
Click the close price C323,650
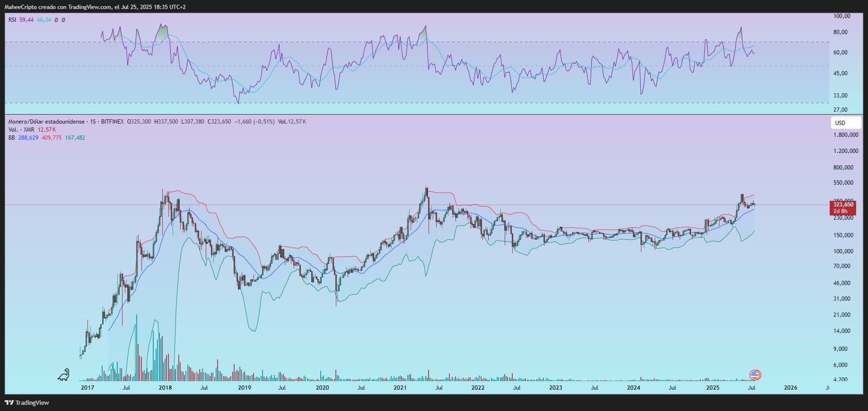click(x=219, y=122)
